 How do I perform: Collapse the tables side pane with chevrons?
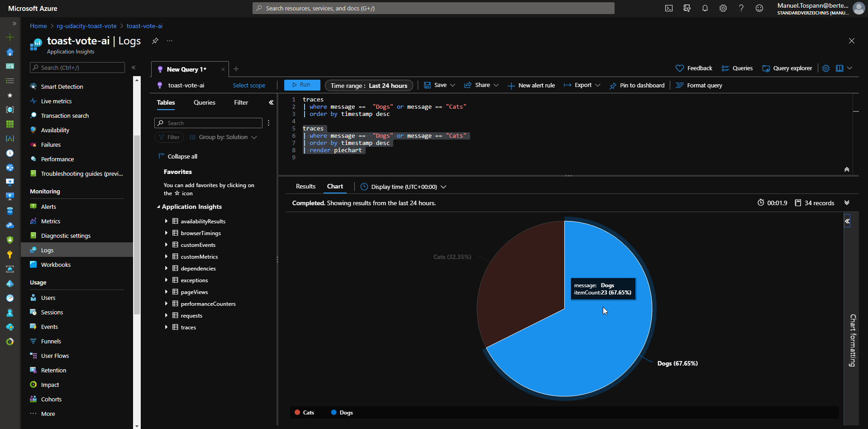(x=271, y=102)
